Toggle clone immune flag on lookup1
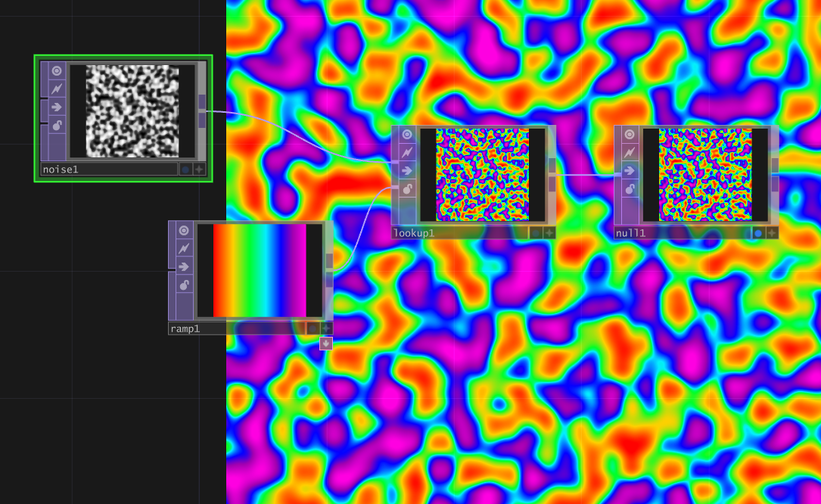The image size is (821, 504). click(407, 152)
